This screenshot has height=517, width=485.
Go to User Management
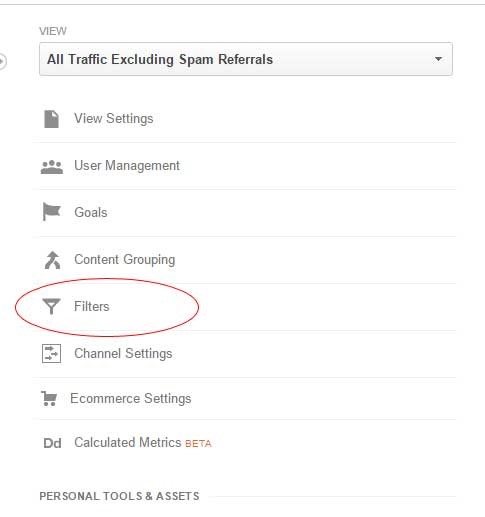pos(127,166)
